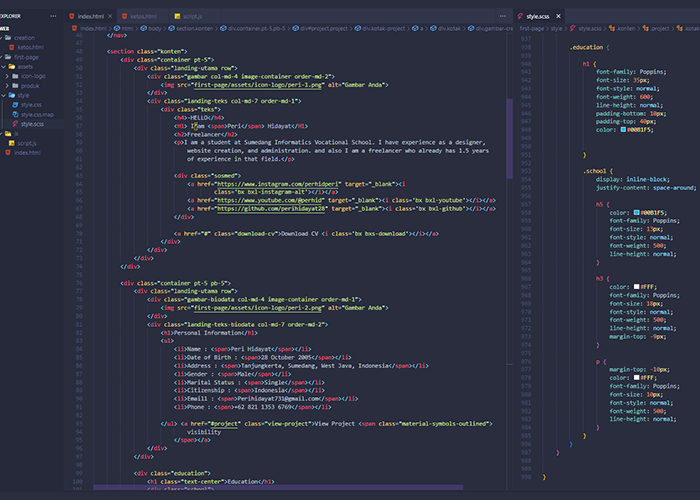Open style.css file from explorer

[x=31, y=104]
